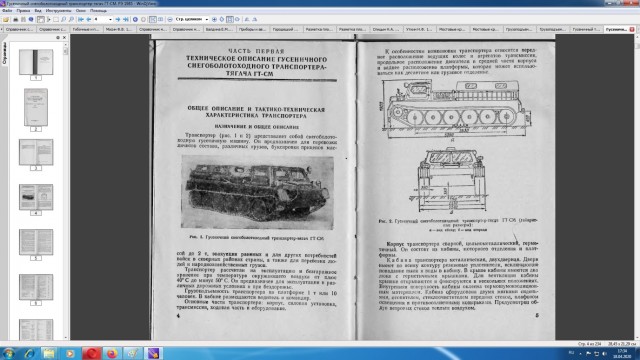Click the Open file folder icon
640x360 pixels.
pos(6,19)
